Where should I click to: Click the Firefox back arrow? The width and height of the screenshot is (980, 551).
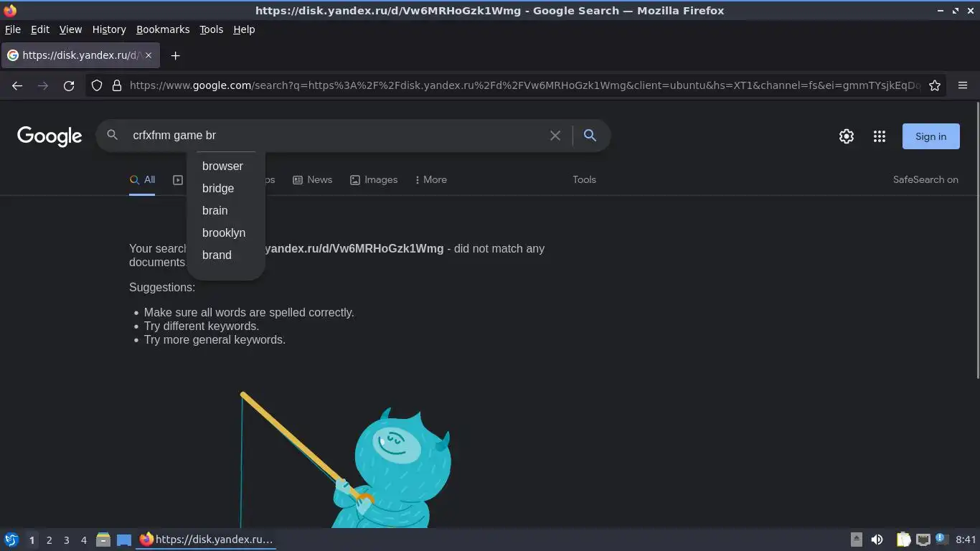(17, 85)
